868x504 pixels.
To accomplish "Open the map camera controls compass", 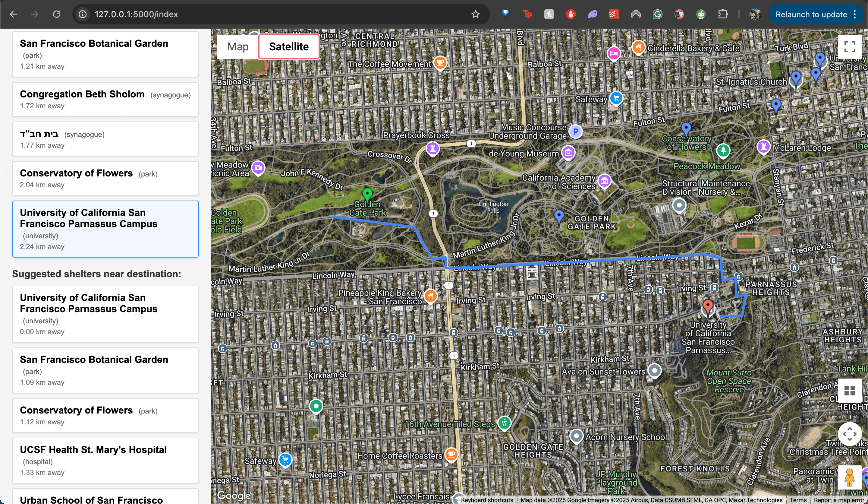I will click(849, 434).
